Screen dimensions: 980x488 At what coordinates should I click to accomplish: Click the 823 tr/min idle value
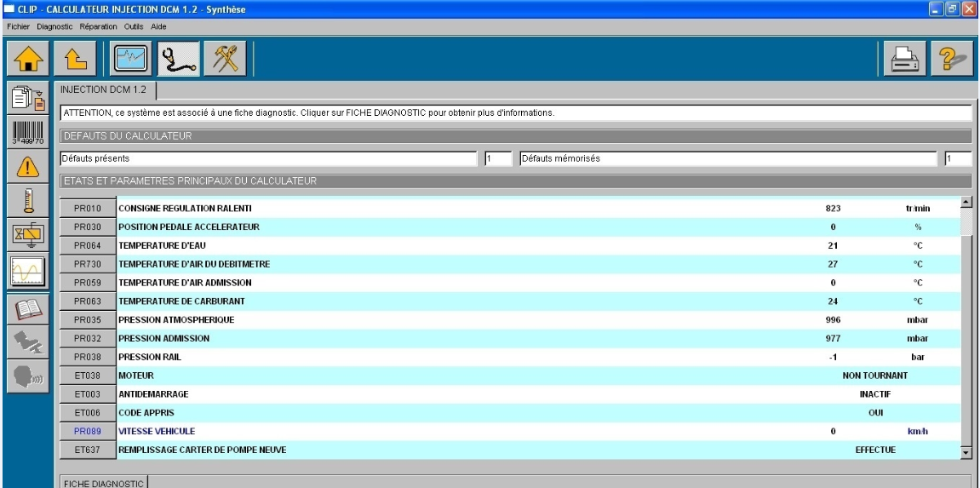point(833,209)
